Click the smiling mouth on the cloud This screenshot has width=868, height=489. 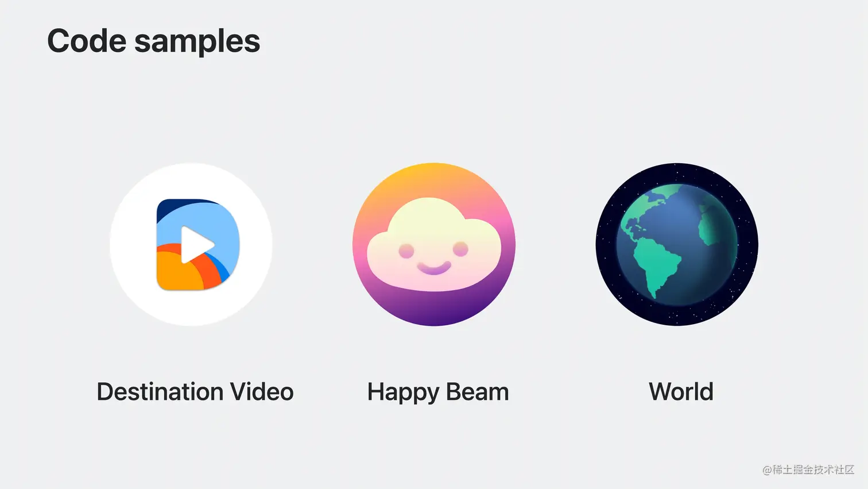(434, 268)
